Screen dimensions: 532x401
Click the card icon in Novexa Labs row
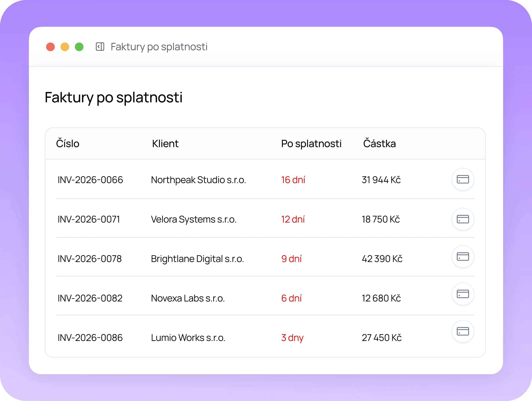pyautogui.click(x=463, y=294)
